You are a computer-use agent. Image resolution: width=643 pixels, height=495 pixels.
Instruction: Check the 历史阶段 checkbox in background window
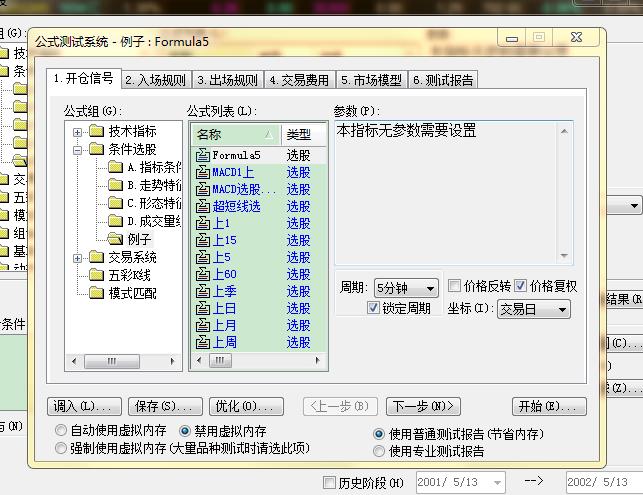[329, 482]
